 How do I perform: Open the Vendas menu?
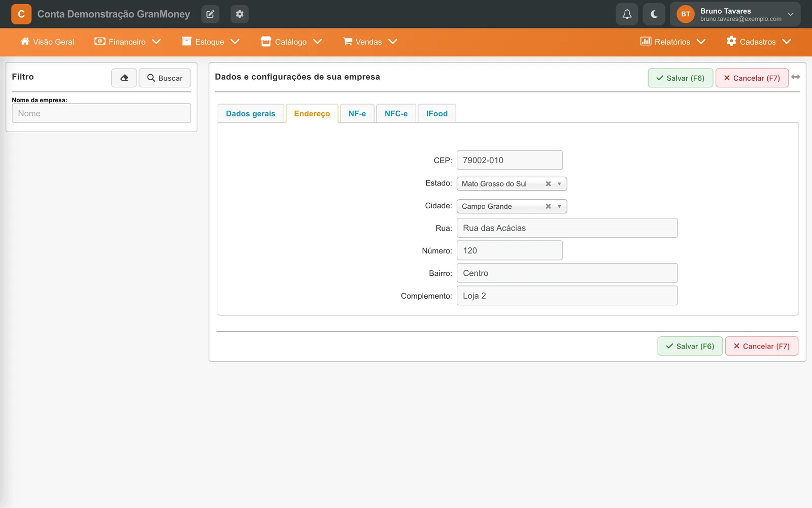coord(370,42)
